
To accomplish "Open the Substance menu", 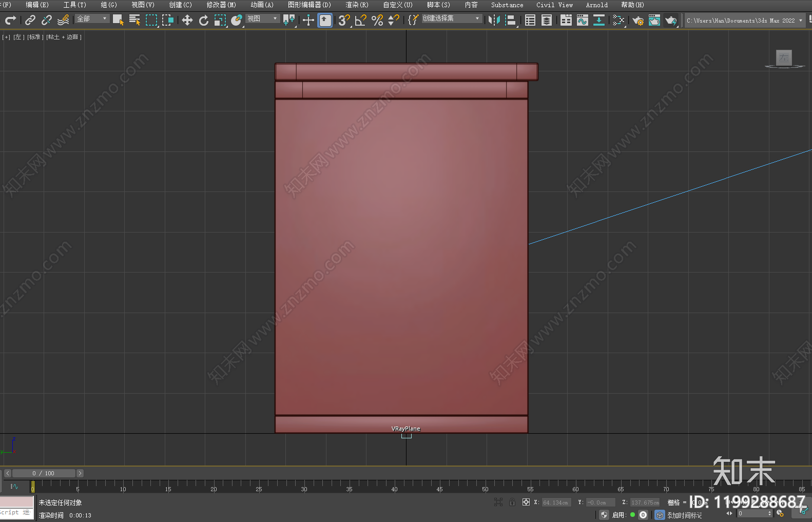I will [x=507, y=5].
